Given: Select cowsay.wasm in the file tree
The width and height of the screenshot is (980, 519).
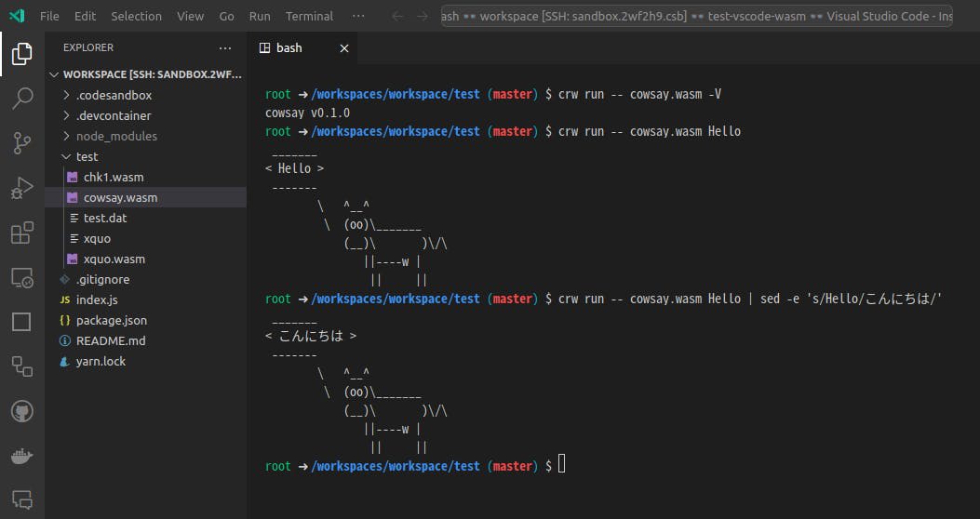Looking at the screenshot, I should (x=145, y=197).
